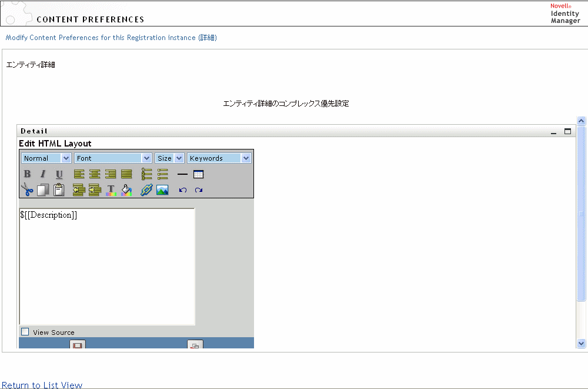Open the Font dropdown
The width and height of the screenshot is (588, 389).
(x=113, y=158)
